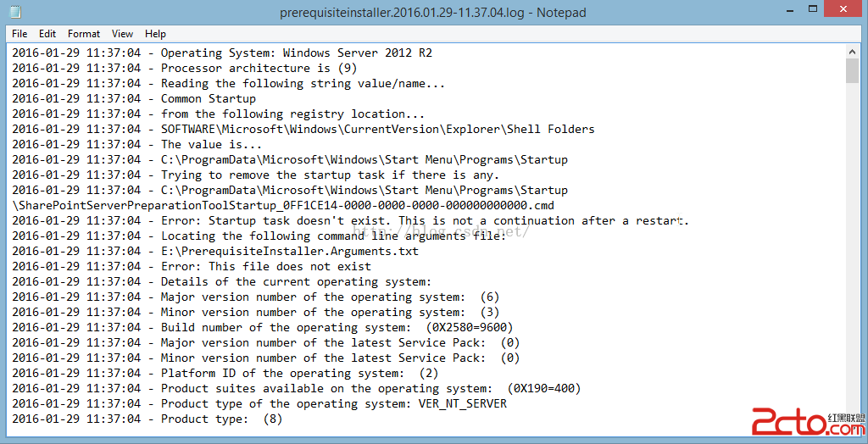The image size is (868, 444).
Task: Click the scrollbar up arrow
Action: tap(852, 52)
